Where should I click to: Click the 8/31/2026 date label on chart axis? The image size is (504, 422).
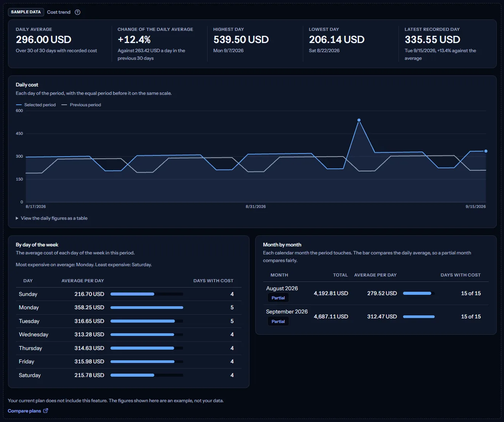tap(256, 206)
